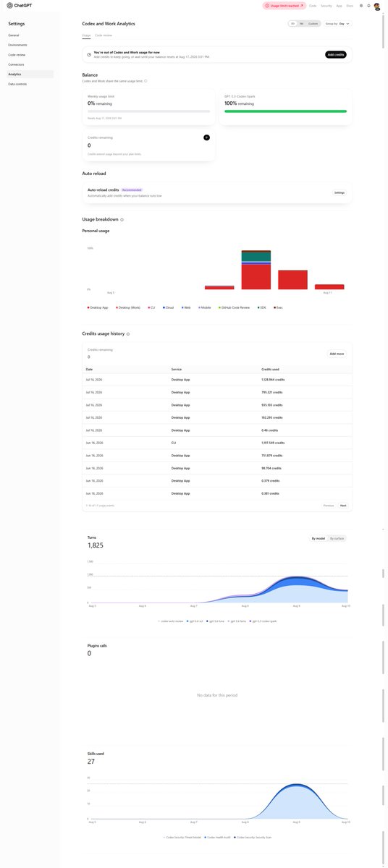The height and width of the screenshot is (868, 388).
Task: Toggle CLI legend entry
Action: coord(152,307)
